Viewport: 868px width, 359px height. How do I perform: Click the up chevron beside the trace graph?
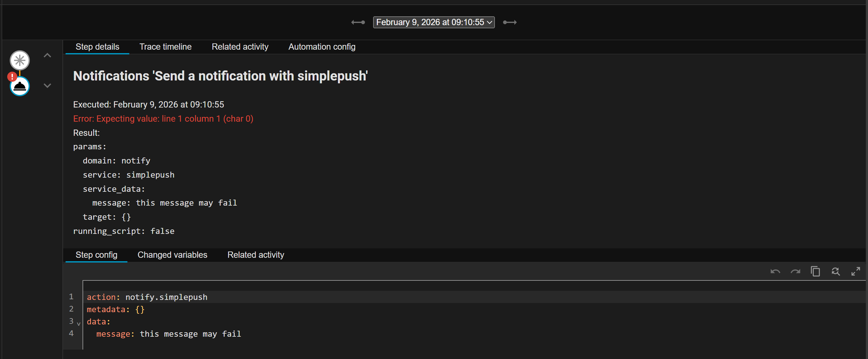(47, 55)
